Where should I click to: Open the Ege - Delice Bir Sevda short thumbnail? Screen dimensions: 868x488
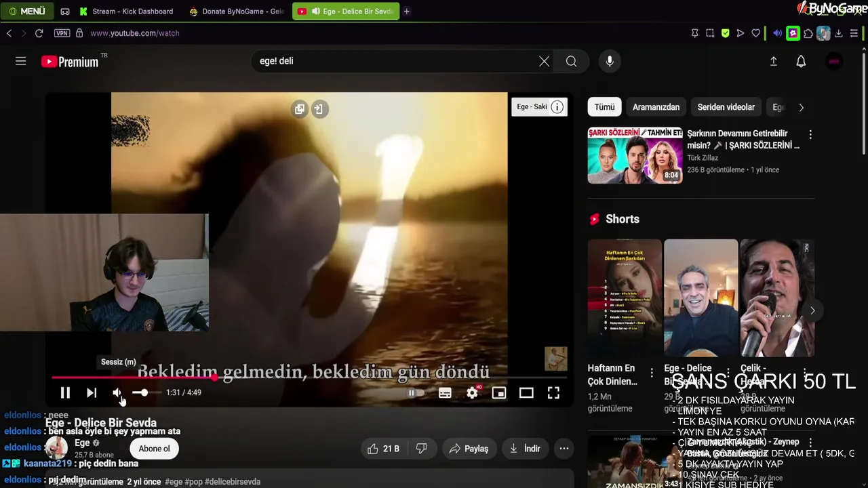pos(701,298)
